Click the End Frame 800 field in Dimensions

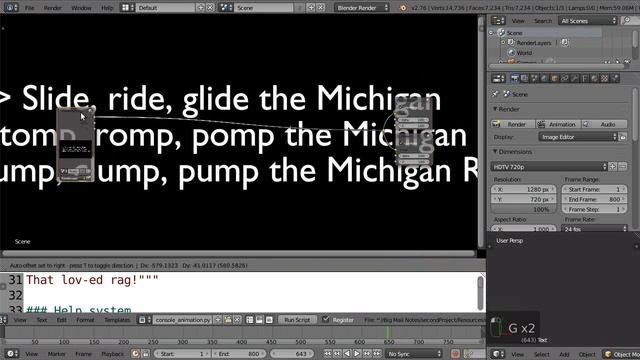pos(594,199)
